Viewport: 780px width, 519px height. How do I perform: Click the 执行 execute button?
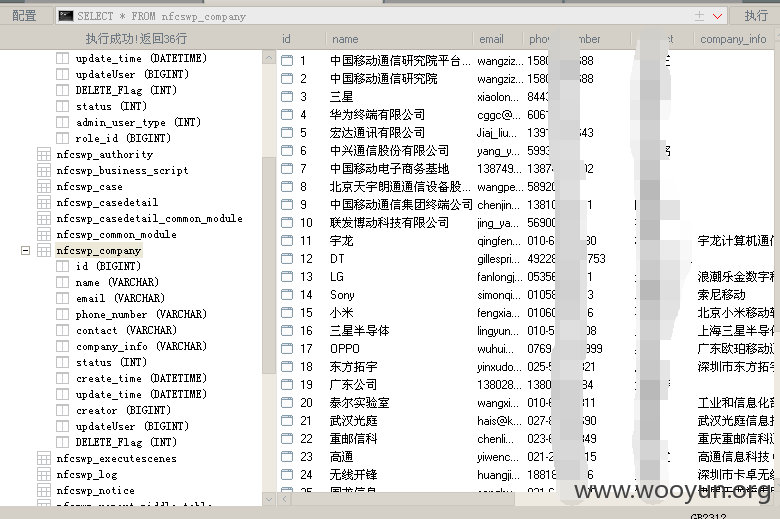pyautogui.click(x=755, y=16)
